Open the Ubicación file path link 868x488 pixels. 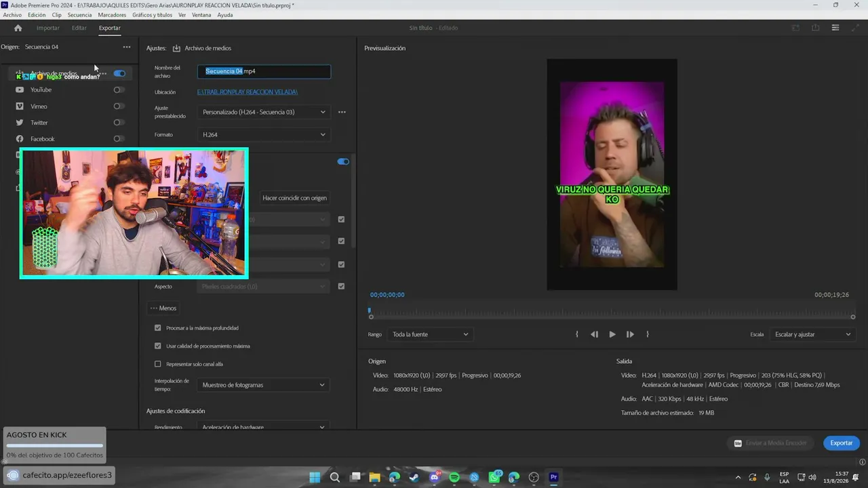[248, 92]
